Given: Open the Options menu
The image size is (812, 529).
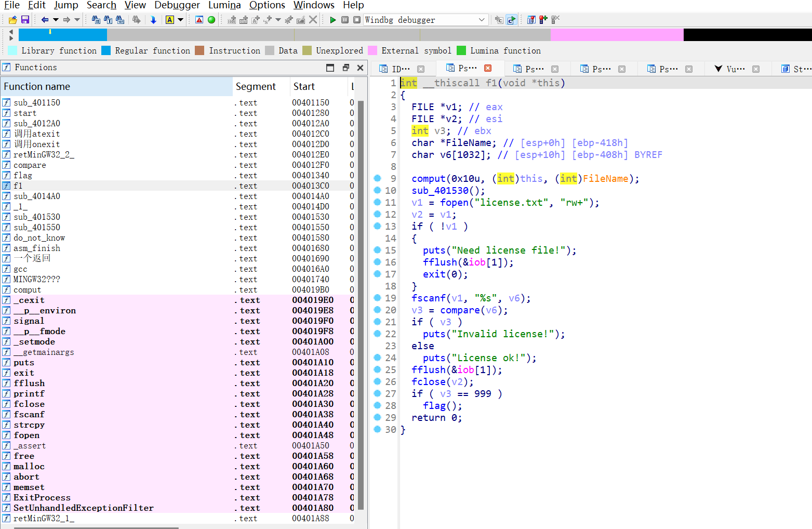Looking at the screenshot, I should (x=267, y=5).
